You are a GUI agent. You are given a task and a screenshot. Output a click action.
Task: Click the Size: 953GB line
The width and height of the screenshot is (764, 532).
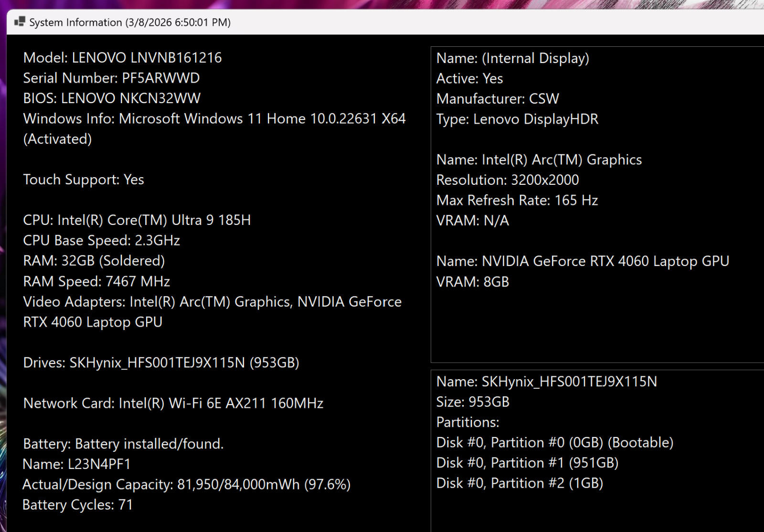coord(473,402)
